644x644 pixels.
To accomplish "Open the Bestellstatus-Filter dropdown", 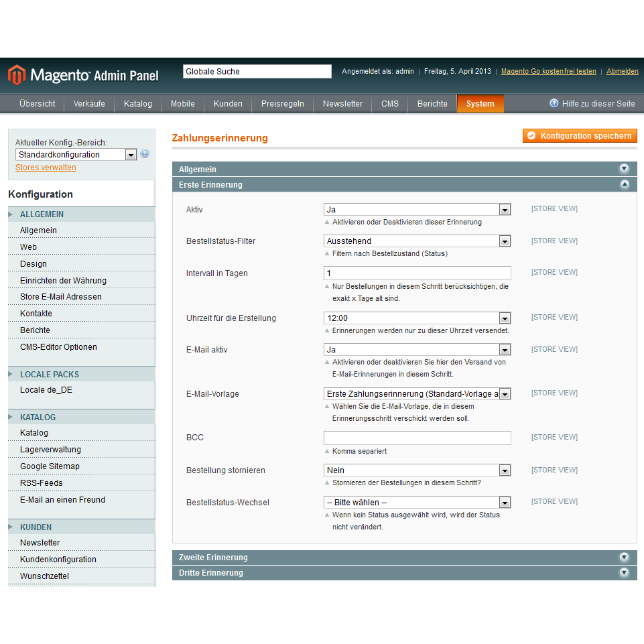I will coord(417,241).
